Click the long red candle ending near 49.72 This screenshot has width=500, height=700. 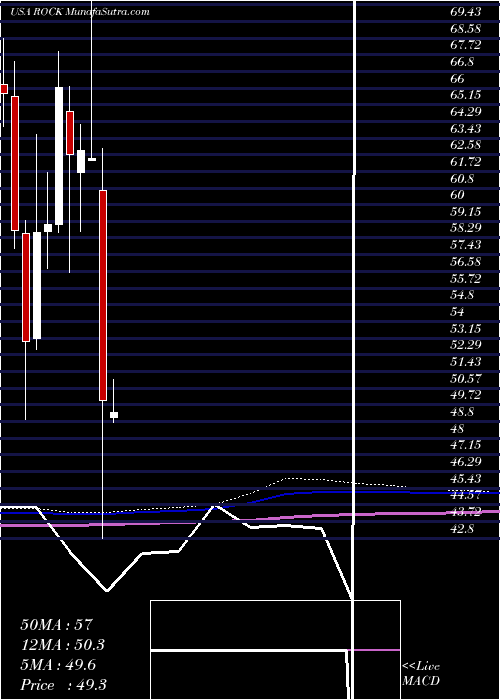coord(103,295)
